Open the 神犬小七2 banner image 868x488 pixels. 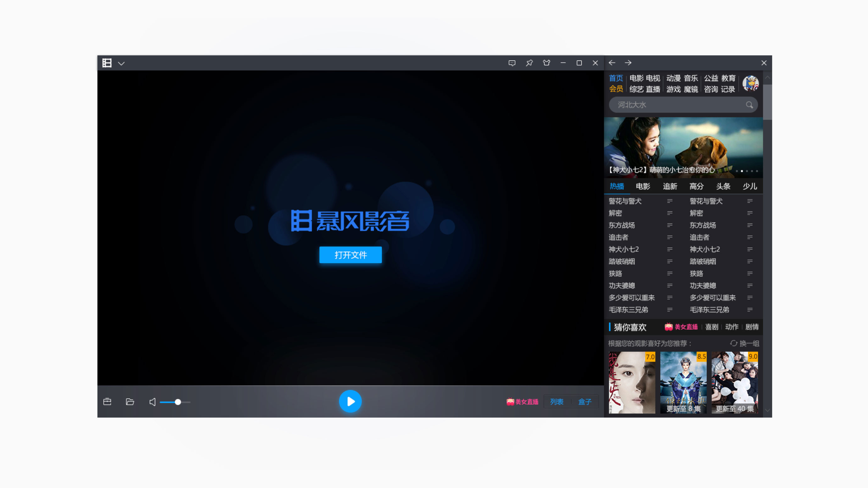click(x=683, y=147)
